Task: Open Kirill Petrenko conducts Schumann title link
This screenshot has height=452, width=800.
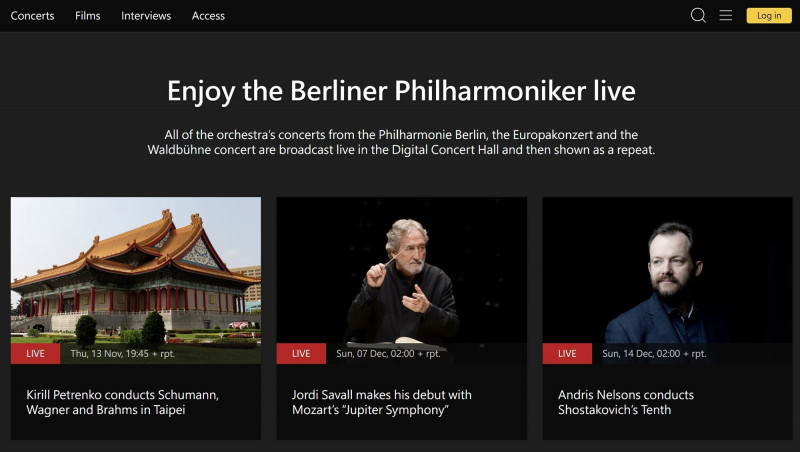Action: (122, 402)
